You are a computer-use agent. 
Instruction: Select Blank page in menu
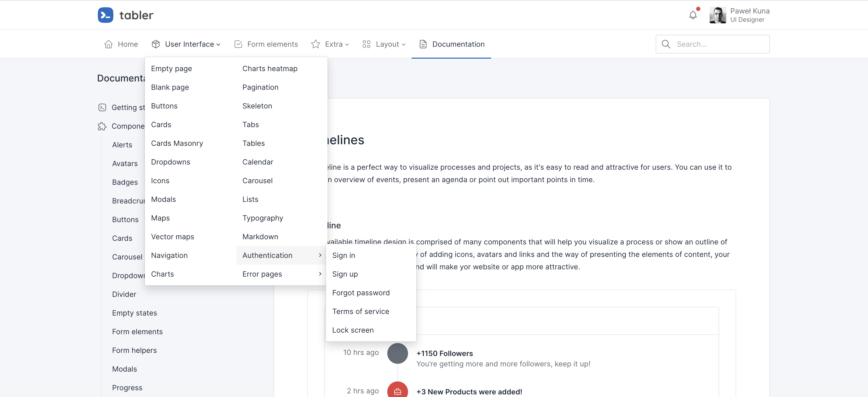click(191, 87)
